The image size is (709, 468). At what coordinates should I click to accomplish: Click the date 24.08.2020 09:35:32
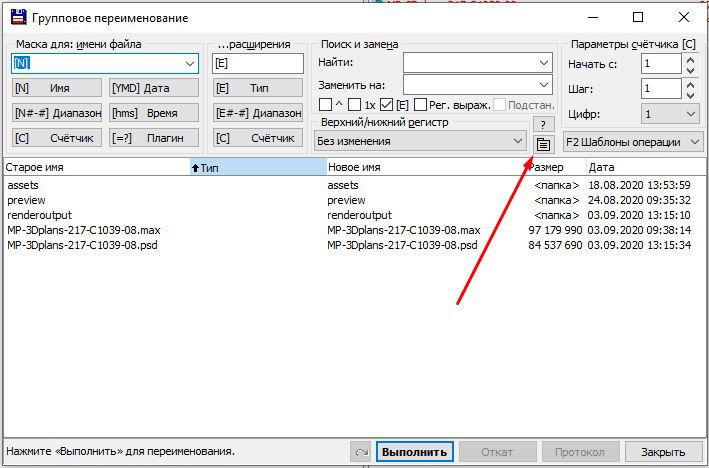[x=639, y=200]
